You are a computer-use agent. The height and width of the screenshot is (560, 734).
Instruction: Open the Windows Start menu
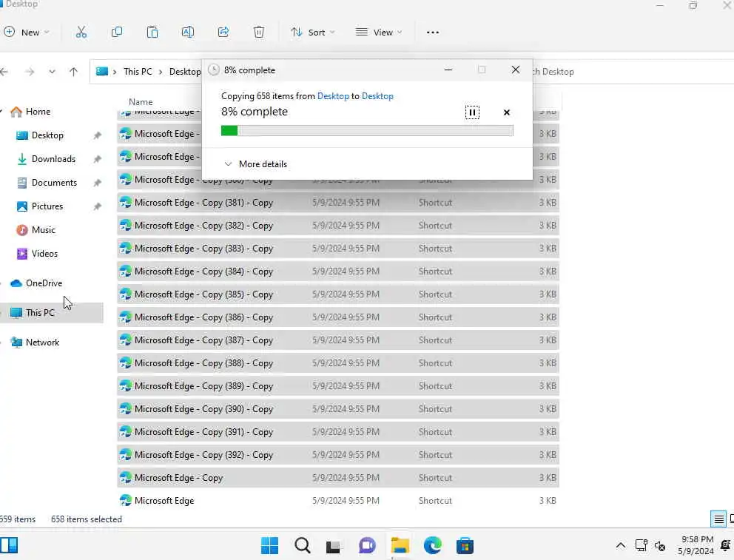point(269,545)
